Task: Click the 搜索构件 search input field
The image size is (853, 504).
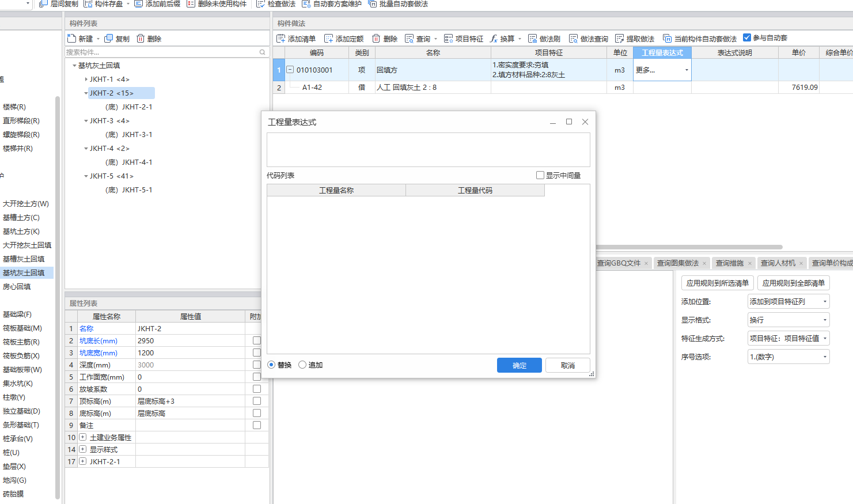Action: 162,52
